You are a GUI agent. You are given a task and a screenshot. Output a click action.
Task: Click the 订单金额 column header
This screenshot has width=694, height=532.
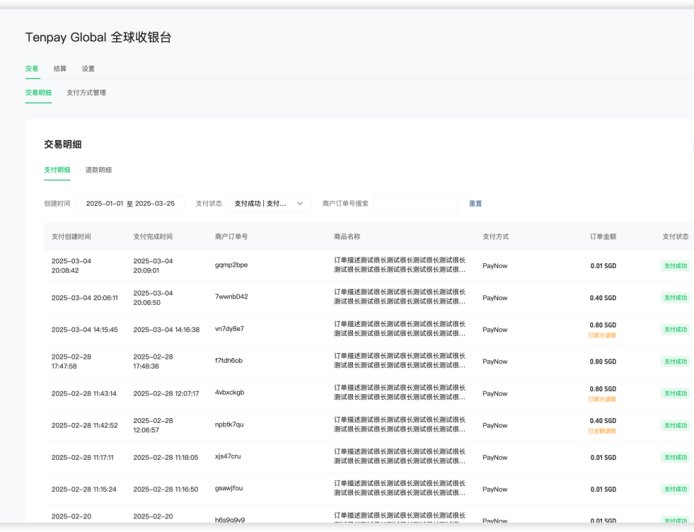603,237
